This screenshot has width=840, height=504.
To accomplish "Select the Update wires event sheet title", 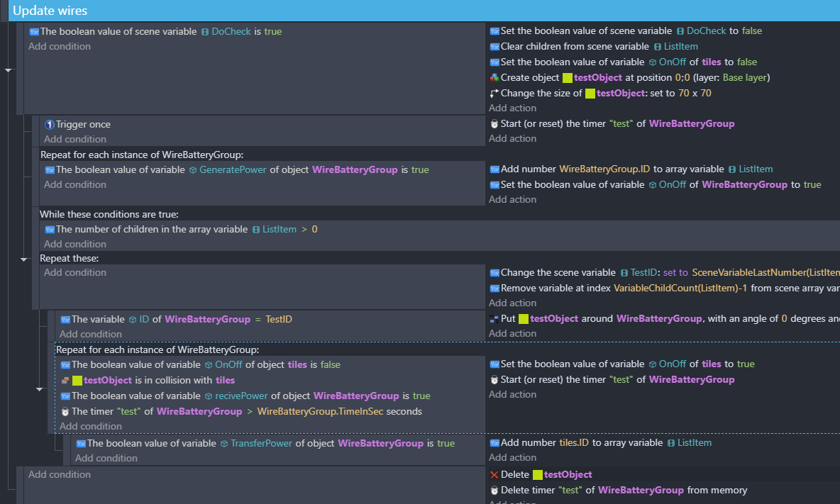I will [x=50, y=11].
